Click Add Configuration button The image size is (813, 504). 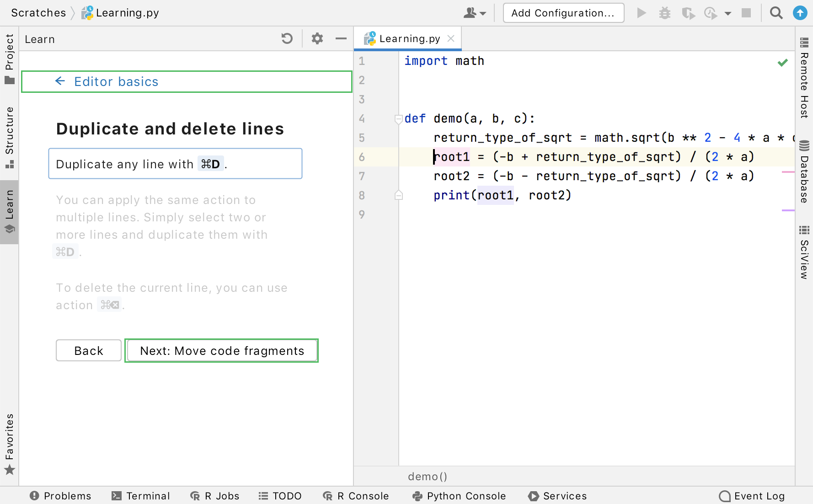pyautogui.click(x=563, y=13)
